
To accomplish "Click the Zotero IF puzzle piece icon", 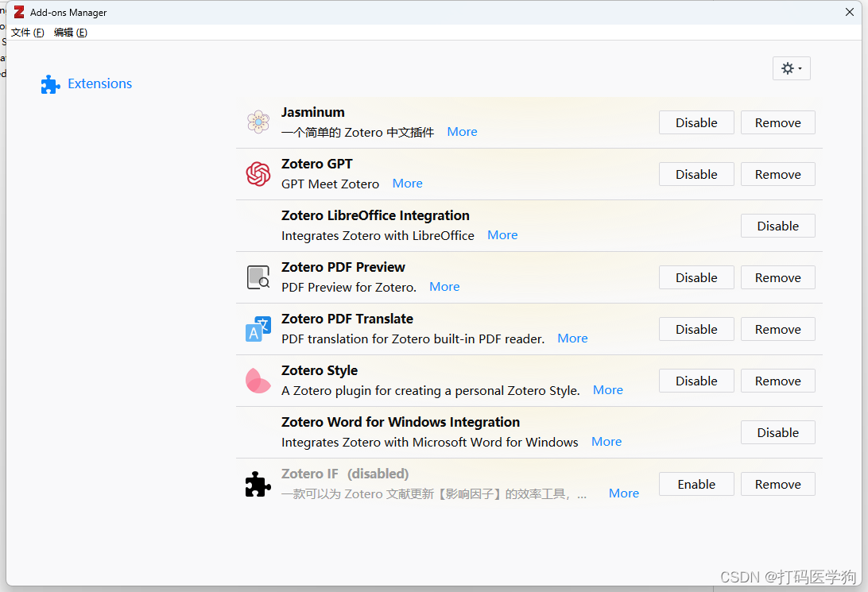I will coord(258,484).
